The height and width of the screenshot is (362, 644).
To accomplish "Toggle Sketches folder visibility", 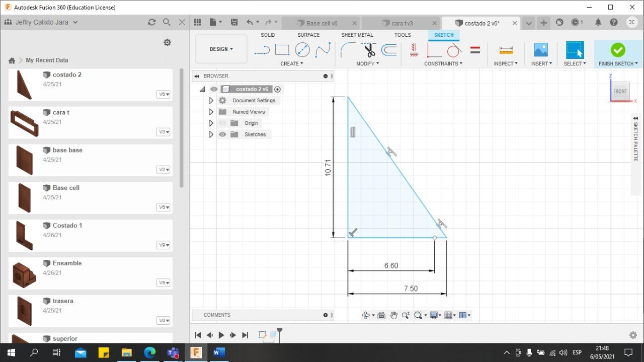I will coord(222,134).
